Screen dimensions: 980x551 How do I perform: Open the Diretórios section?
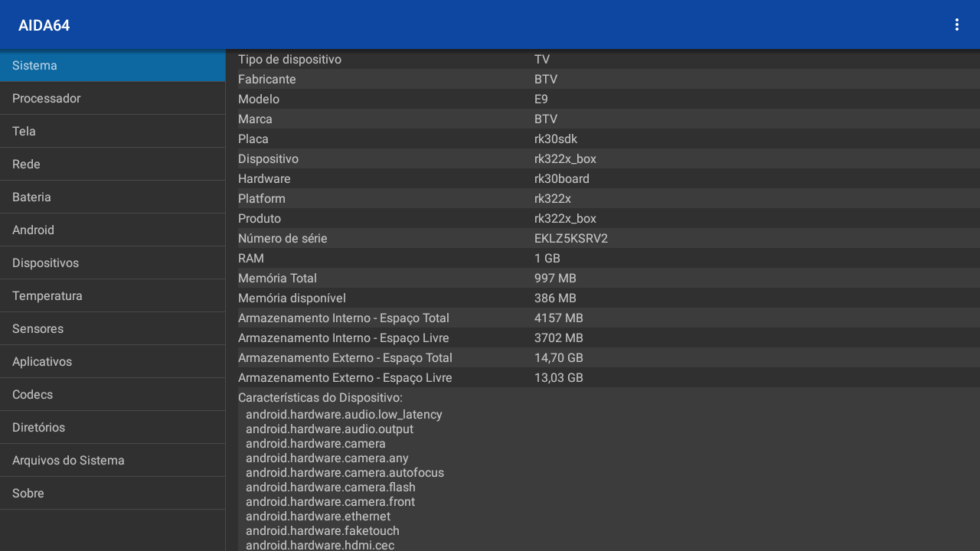[x=112, y=428]
